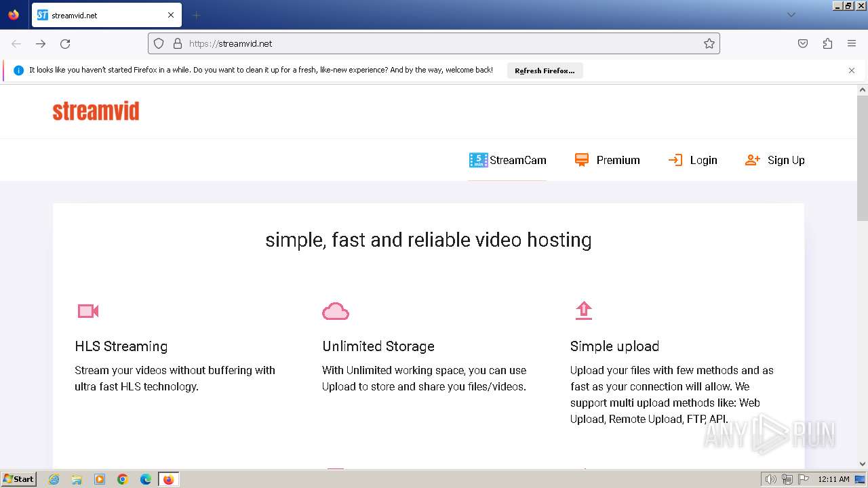
Task: Open the Login page
Action: click(692, 160)
